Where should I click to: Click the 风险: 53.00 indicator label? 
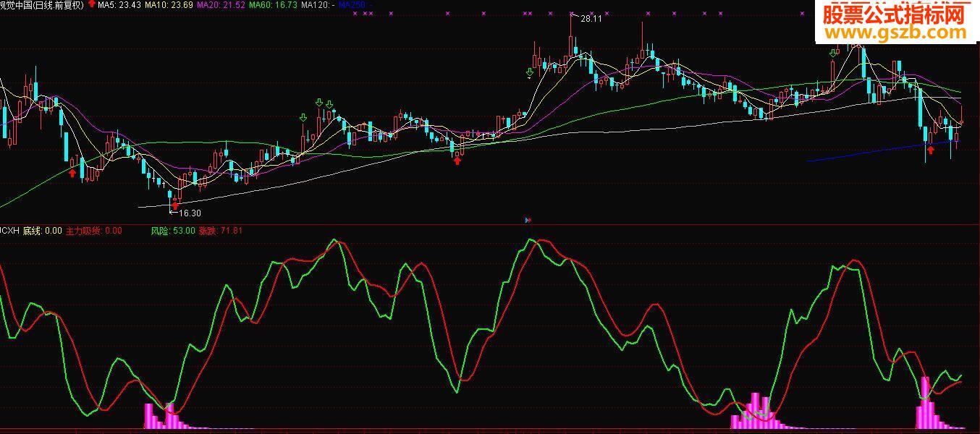pos(173,231)
